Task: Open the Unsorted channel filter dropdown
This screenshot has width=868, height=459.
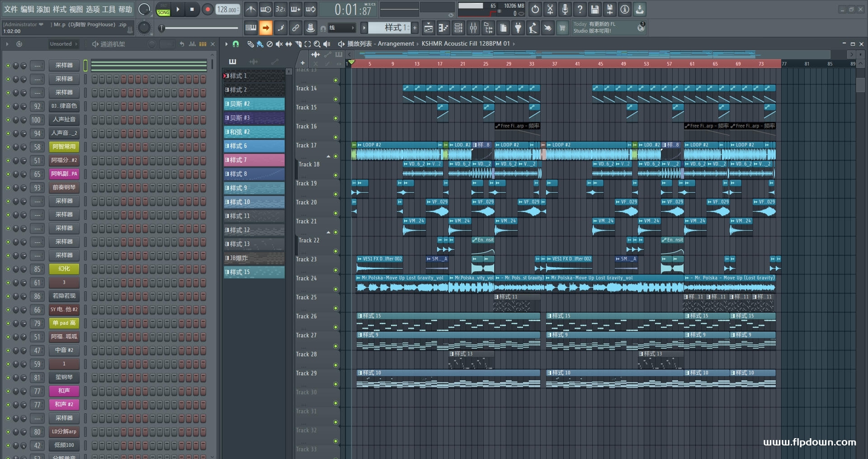Action: (x=63, y=44)
